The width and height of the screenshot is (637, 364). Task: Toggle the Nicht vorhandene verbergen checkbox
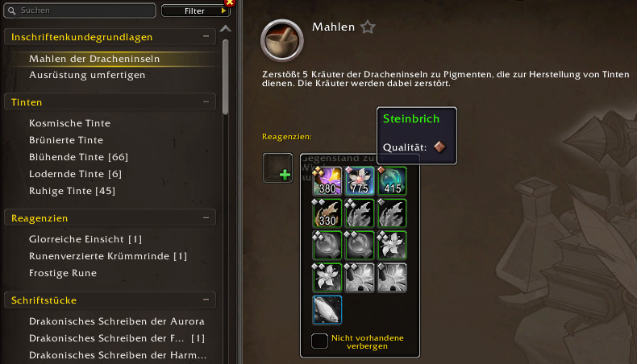(x=319, y=341)
